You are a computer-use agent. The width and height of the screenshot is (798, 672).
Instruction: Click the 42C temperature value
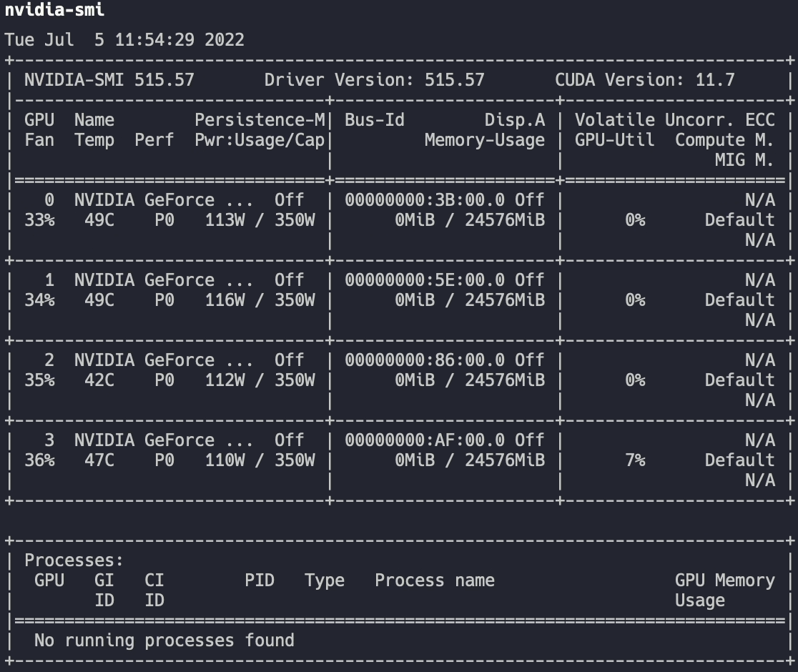tap(99, 380)
